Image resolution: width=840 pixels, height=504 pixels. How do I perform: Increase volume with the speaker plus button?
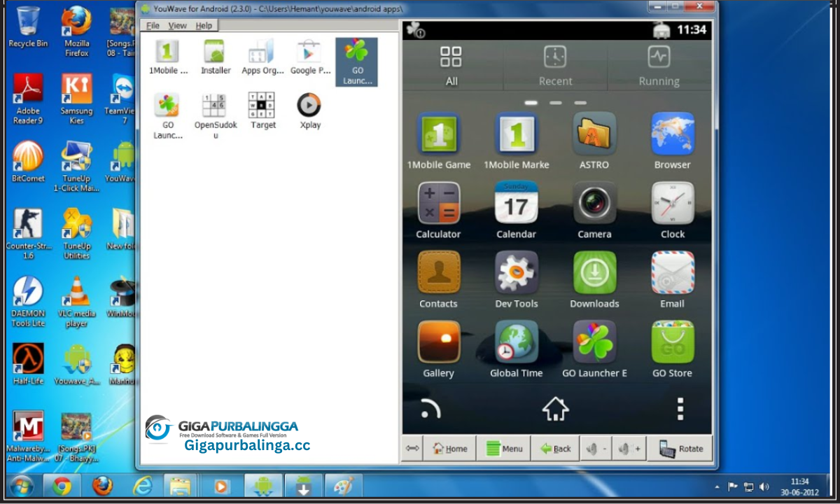coord(628,449)
